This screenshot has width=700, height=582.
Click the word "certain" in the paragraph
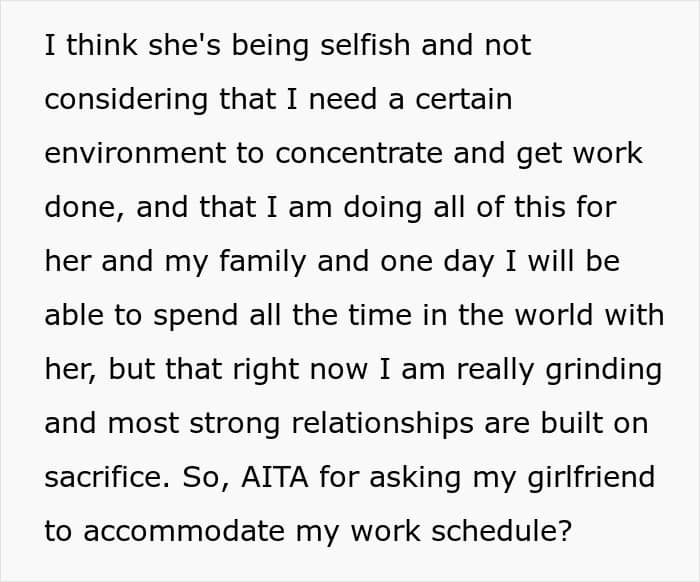467,100
